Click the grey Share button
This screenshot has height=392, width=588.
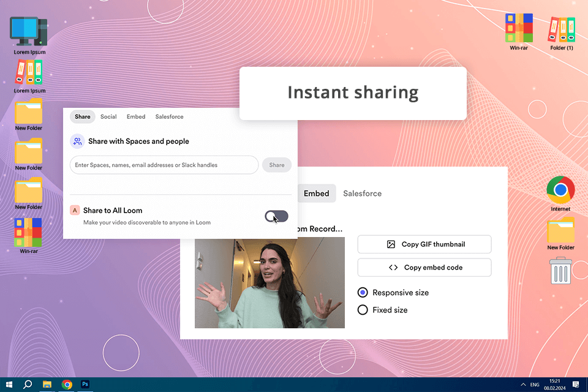(277, 165)
